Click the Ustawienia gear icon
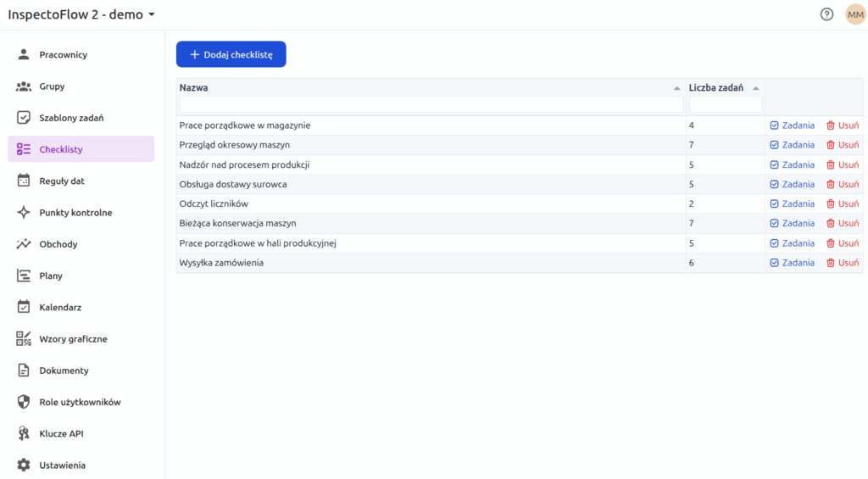The image size is (868, 479). tap(23, 465)
